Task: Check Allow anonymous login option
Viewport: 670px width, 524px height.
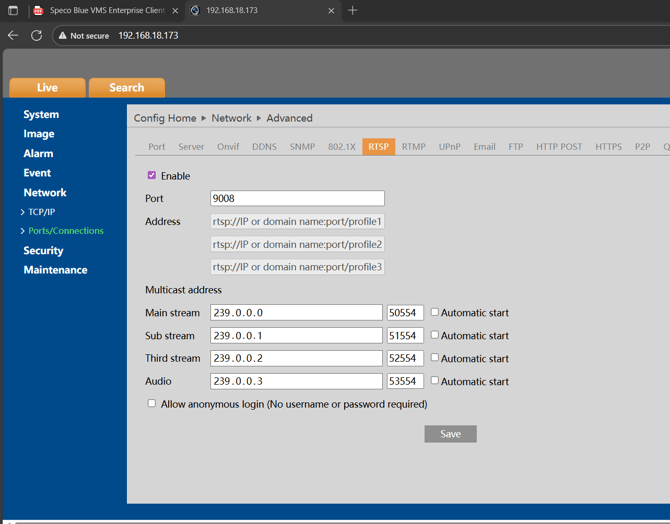Action: pos(152,404)
